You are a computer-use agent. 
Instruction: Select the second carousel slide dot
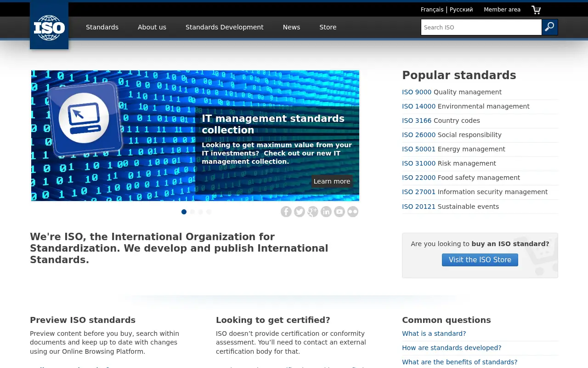[192, 212]
